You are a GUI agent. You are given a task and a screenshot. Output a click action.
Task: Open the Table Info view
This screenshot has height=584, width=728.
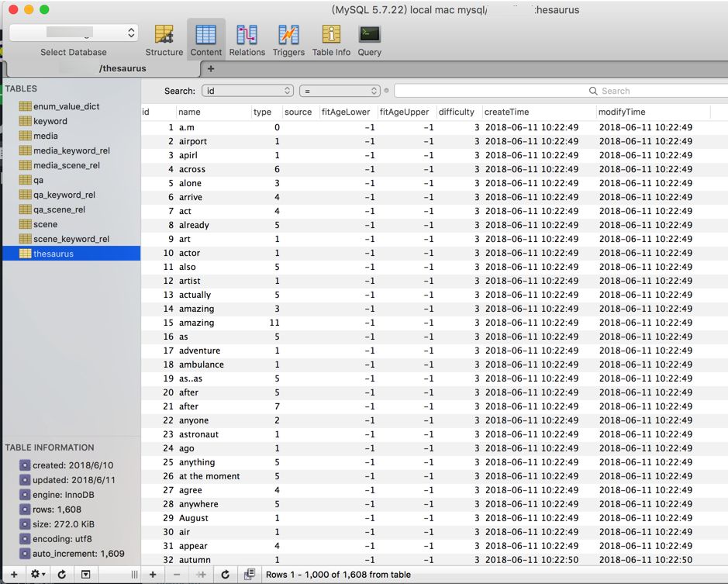331,40
